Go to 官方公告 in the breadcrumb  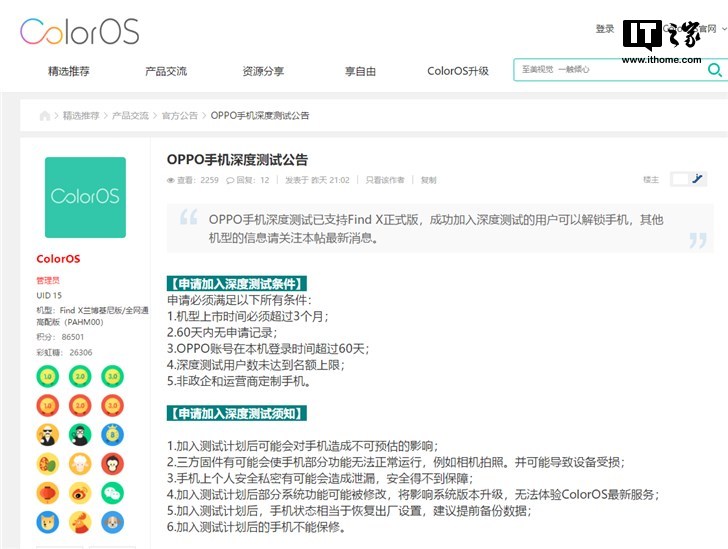click(180, 115)
